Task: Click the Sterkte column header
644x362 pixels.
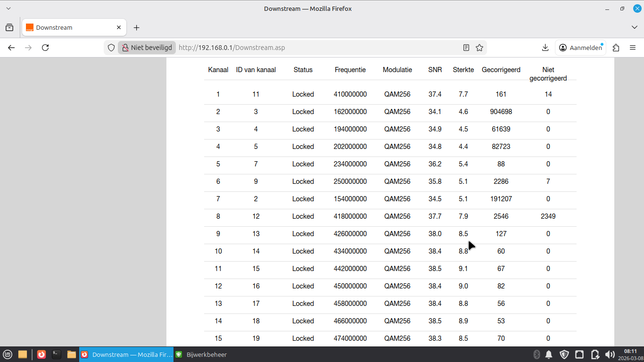Action: click(x=463, y=70)
